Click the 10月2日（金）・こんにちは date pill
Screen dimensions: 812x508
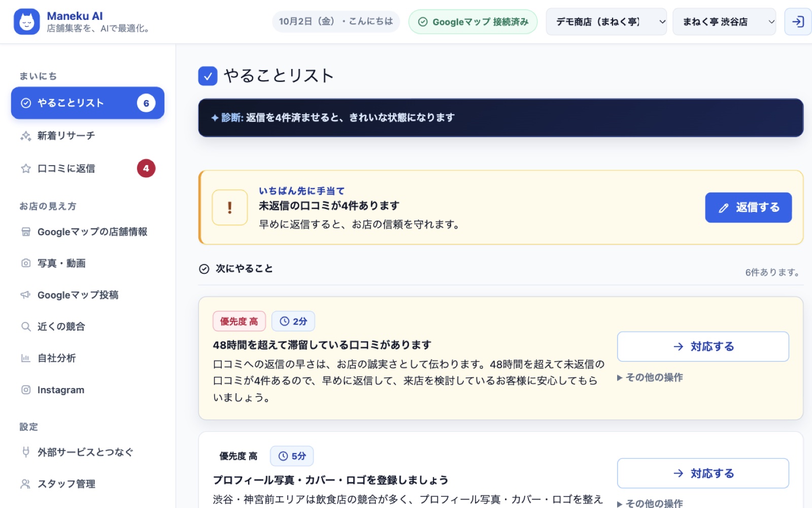pyautogui.click(x=336, y=21)
